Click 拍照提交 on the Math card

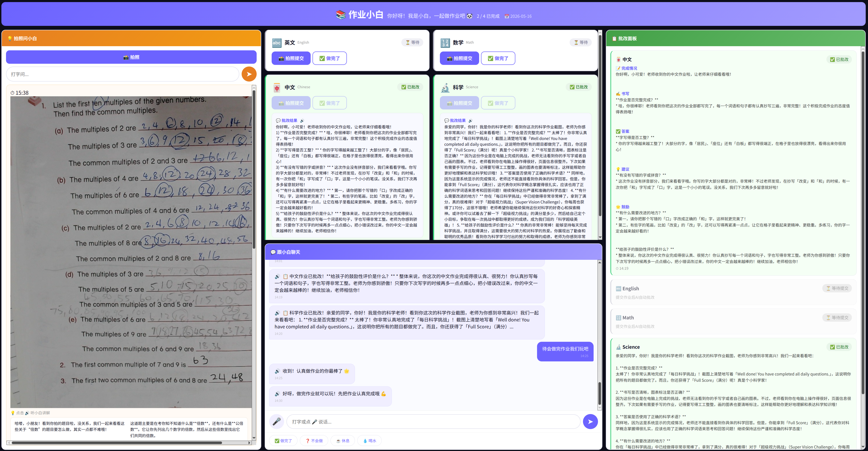pyautogui.click(x=459, y=58)
